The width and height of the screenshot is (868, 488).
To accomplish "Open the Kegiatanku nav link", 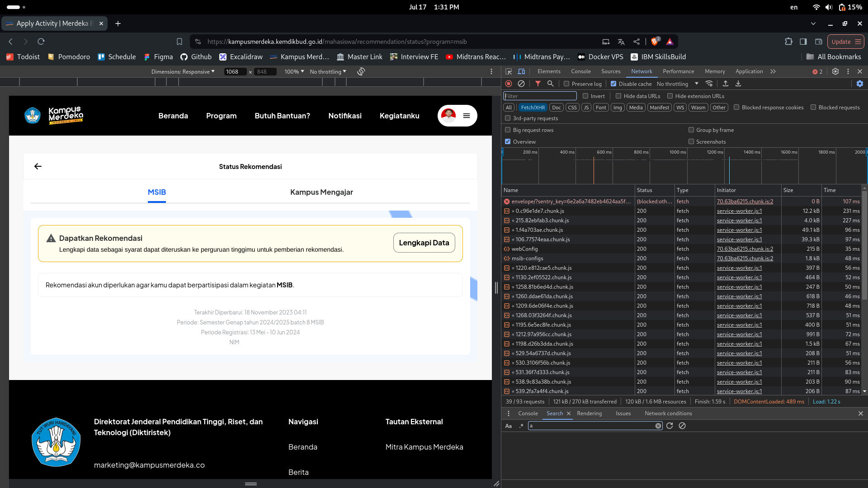I will (400, 116).
